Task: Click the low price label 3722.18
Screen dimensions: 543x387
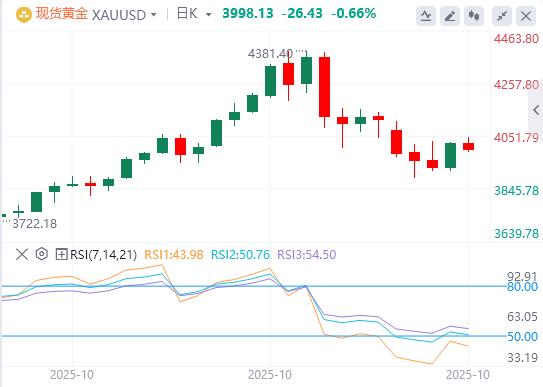Action: [34, 224]
